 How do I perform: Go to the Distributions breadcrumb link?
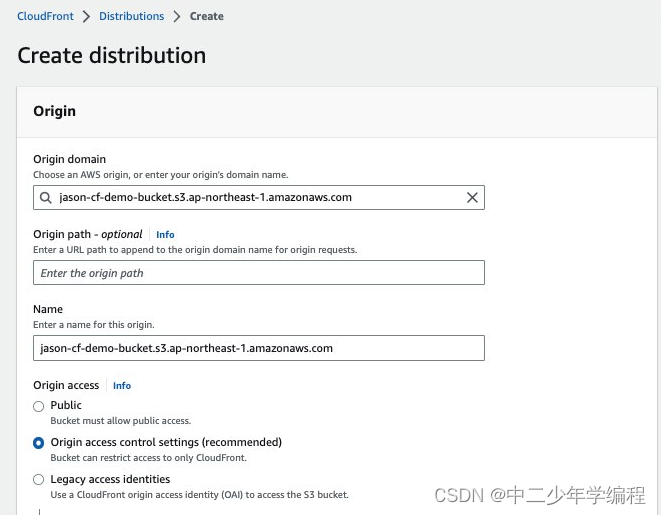click(x=132, y=16)
